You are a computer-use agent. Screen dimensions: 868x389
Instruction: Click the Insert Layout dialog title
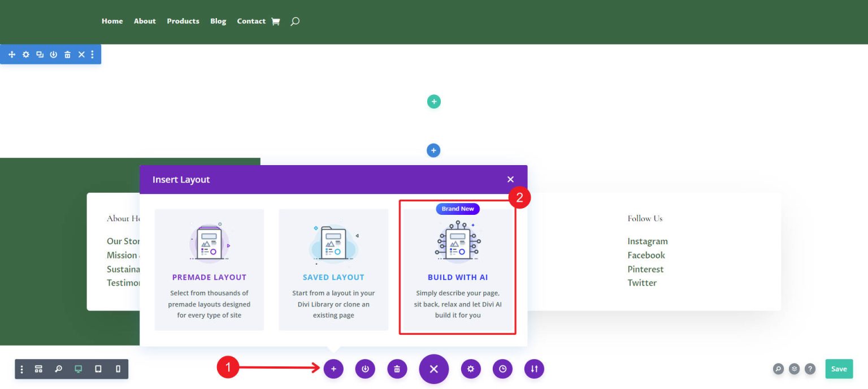tap(181, 179)
